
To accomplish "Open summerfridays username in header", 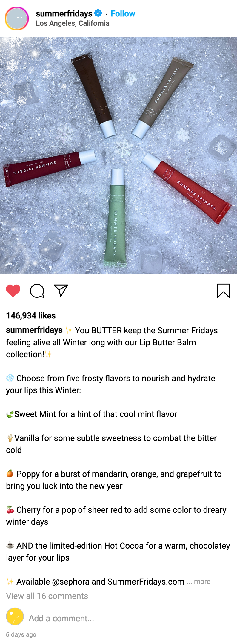I will tap(64, 13).
